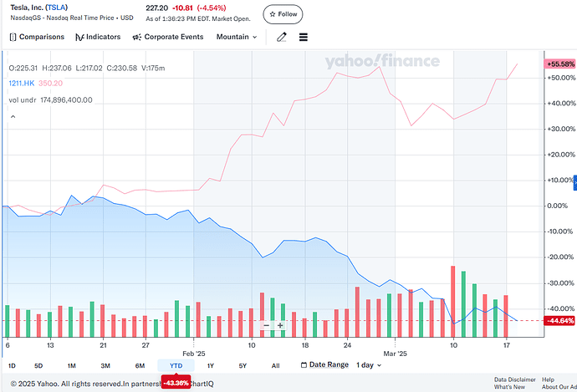
Task: Select the pencil drawing tool icon
Action: pyautogui.click(x=282, y=37)
